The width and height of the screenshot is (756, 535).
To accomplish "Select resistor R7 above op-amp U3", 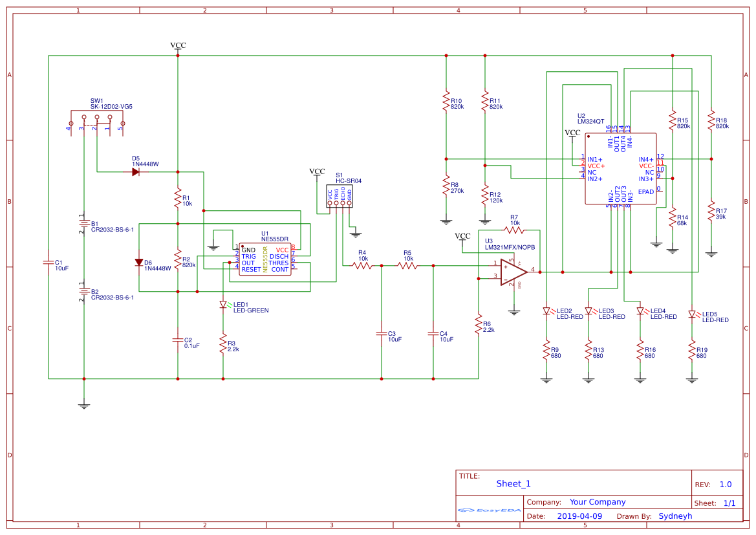I will (x=515, y=230).
